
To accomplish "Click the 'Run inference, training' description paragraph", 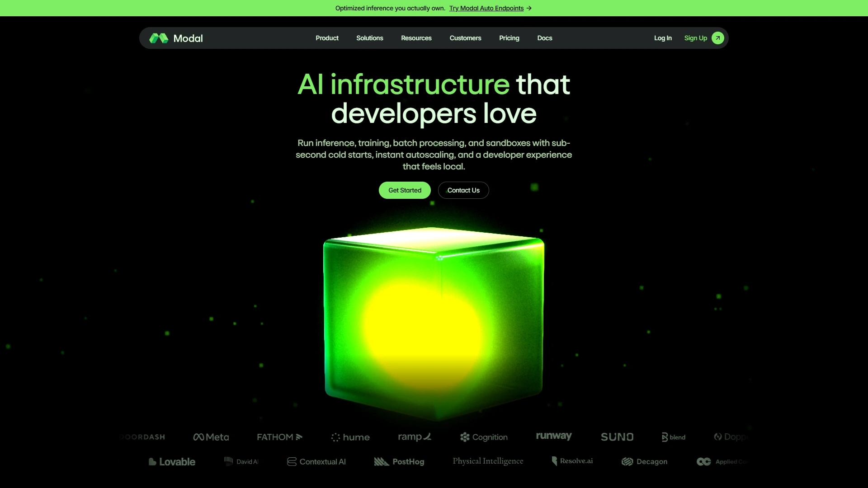I will pyautogui.click(x=434, y=155).
